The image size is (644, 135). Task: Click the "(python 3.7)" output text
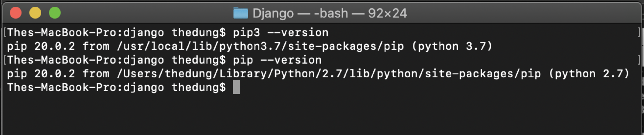[452, 46]
